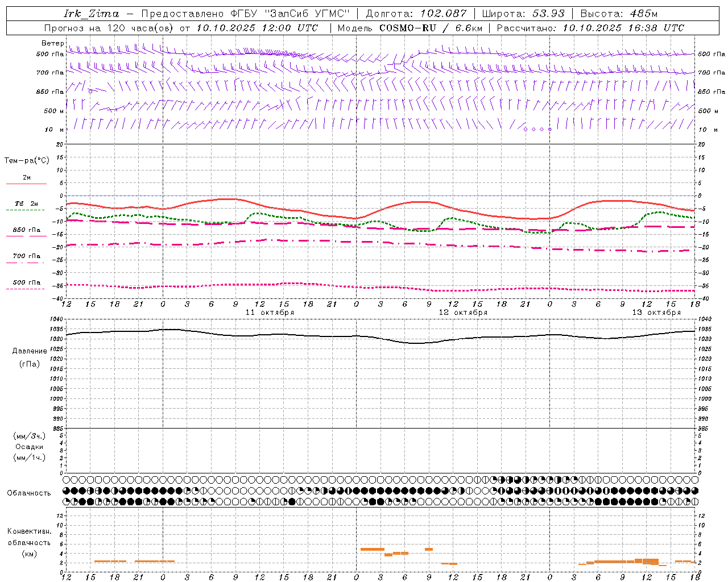This screenshot has width=728, height=582.
Task: Click the Широта: 53.93 value
Action: point(524,14)
